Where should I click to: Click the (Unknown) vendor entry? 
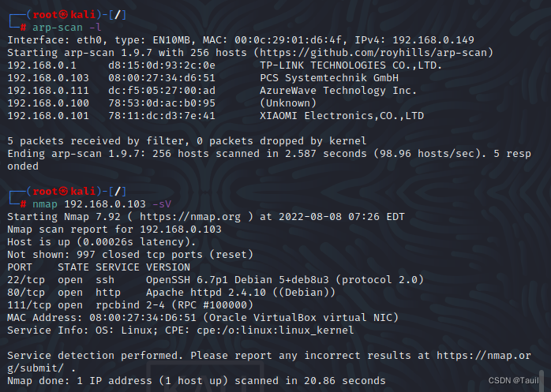pos(289,103)
